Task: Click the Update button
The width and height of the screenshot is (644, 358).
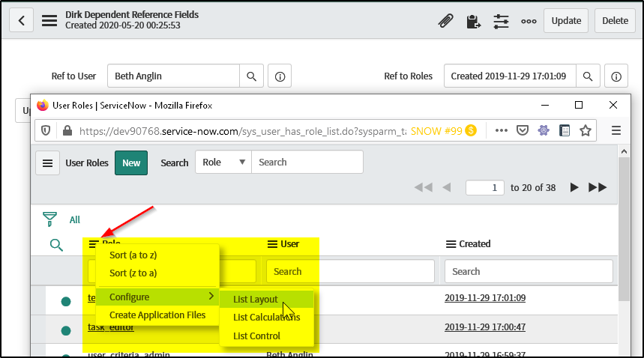Action: [566, 20]
